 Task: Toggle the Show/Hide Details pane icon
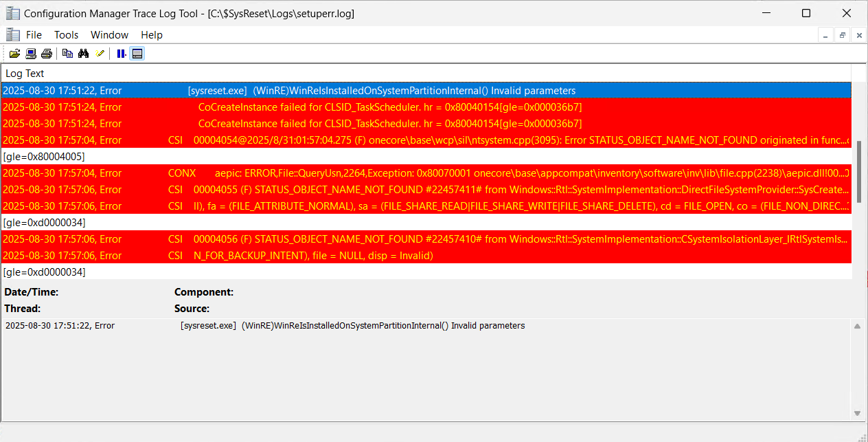point(137,54)
